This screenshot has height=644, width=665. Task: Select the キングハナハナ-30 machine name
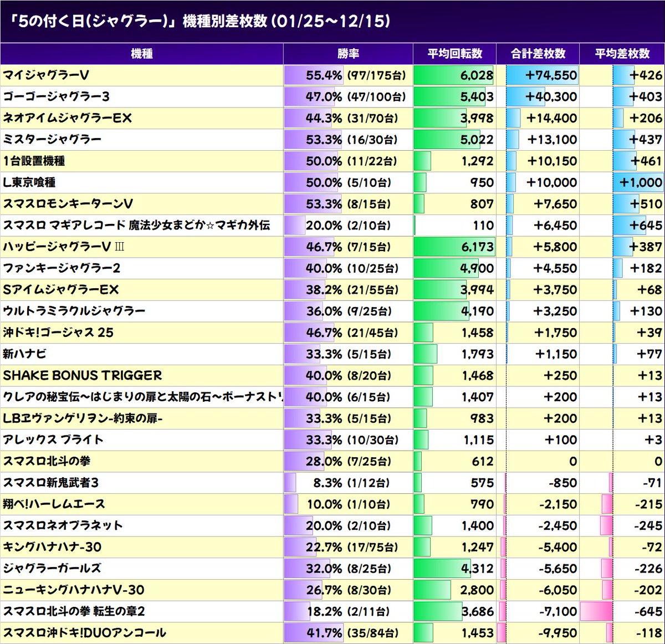click(52, 547)
